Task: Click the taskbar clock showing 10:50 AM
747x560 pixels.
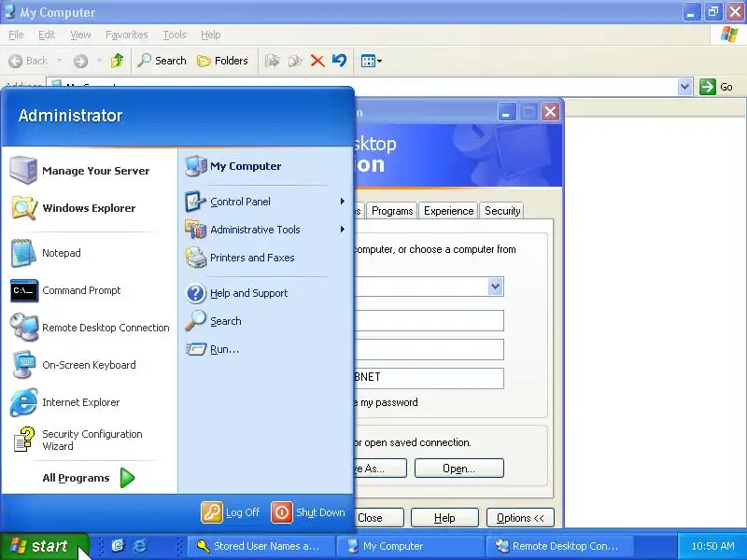Action: tap(712, 546)
